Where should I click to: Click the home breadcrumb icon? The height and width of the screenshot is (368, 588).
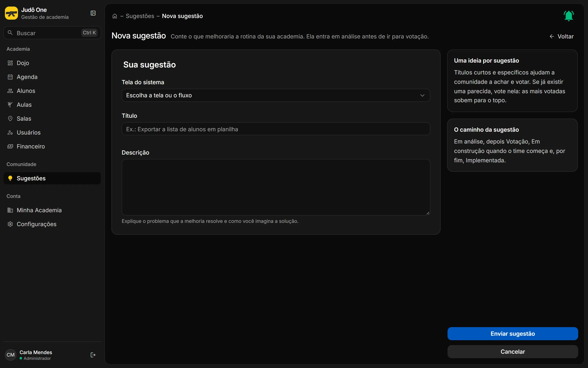[x=115, y=16]
